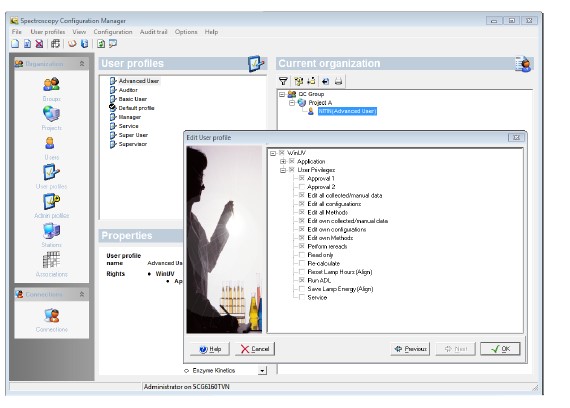
Task: Click the Cancel button
Action: 255,349
